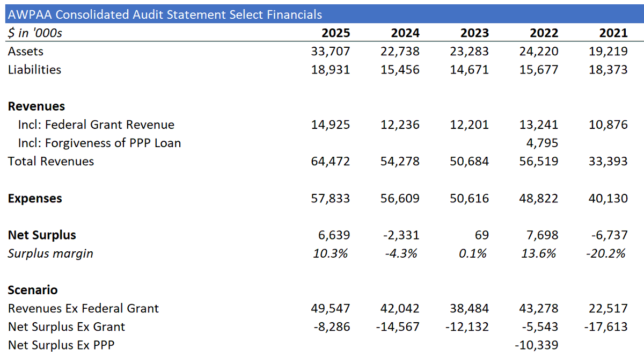This screenshot has height=356, width=644.
Task: Select Federal Grant Revenue value 13,241
Action: [x=539, y=125]
